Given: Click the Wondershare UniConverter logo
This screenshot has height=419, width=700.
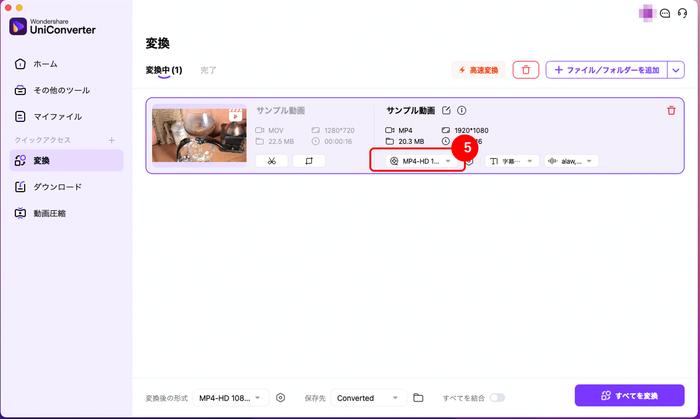Looking at the screenshot, I should [53, 27].
